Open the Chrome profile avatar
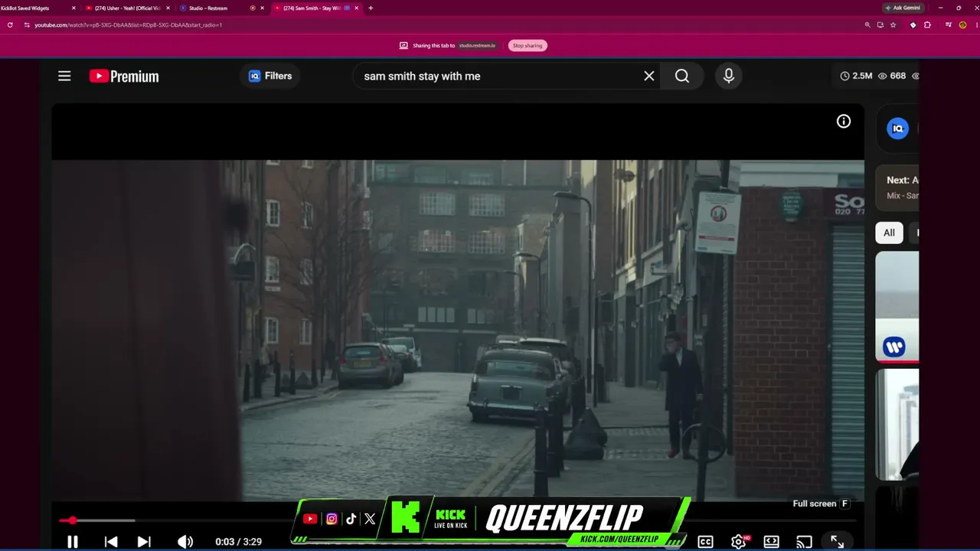Viewport: 980px width, 551px height. [963, 24]
